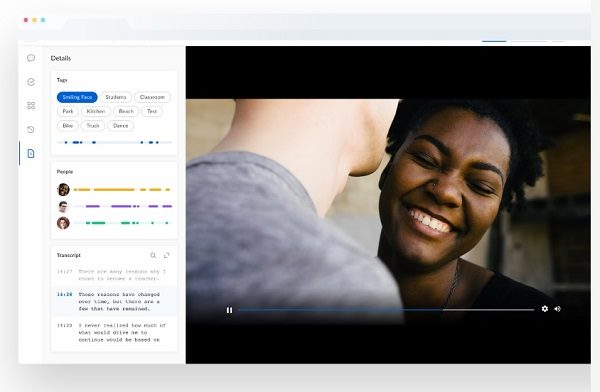Image resolution: width=600 pixels, height=392 pixels.
Task: Select the Kitchen tag
Action: (x=96, y=111)
